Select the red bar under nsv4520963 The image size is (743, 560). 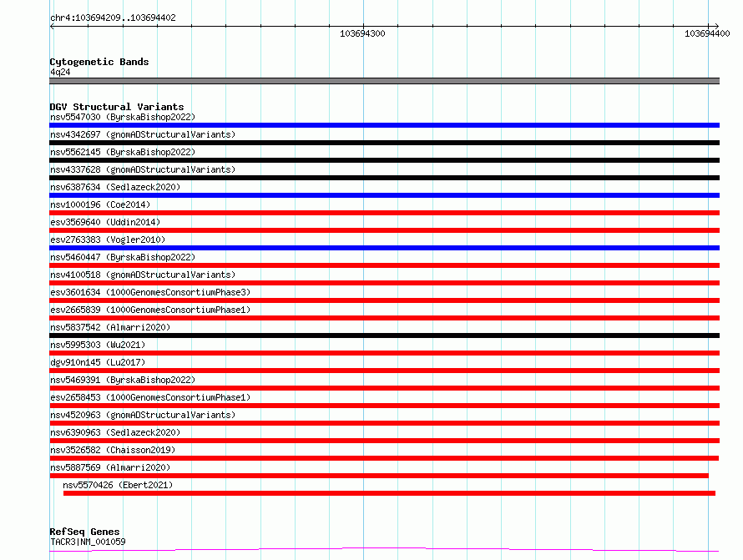pos(384,423)
